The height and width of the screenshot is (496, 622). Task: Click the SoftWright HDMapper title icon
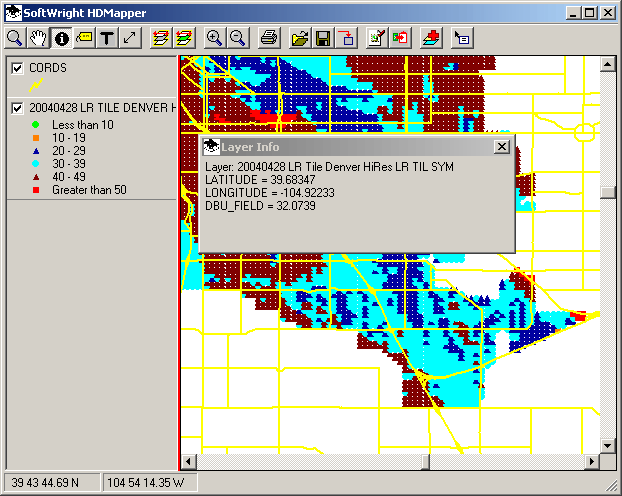(13, 13)
